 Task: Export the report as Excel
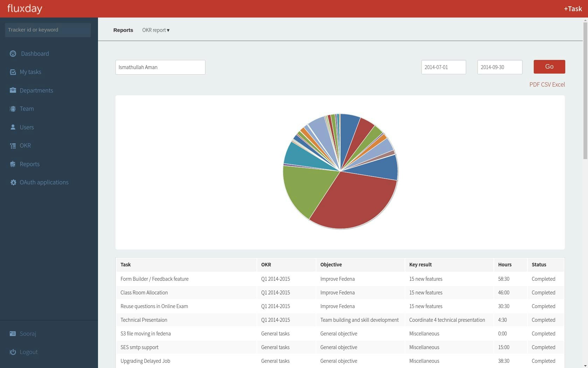click(559, 84)
